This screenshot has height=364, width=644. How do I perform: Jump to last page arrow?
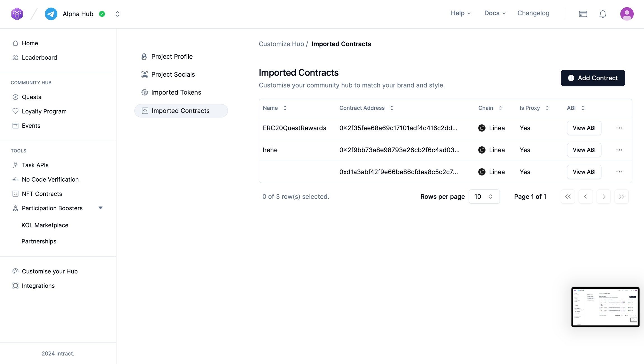pos(621,196)
